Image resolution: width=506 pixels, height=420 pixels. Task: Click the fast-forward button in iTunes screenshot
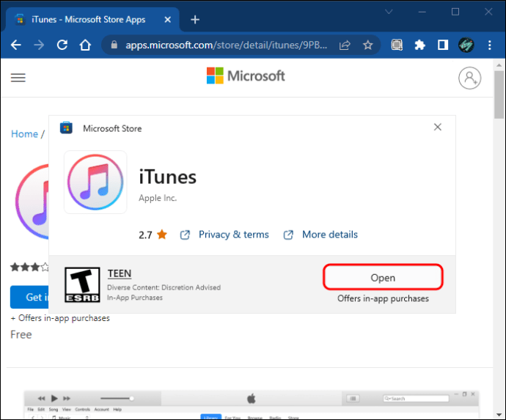coord(67,399)
